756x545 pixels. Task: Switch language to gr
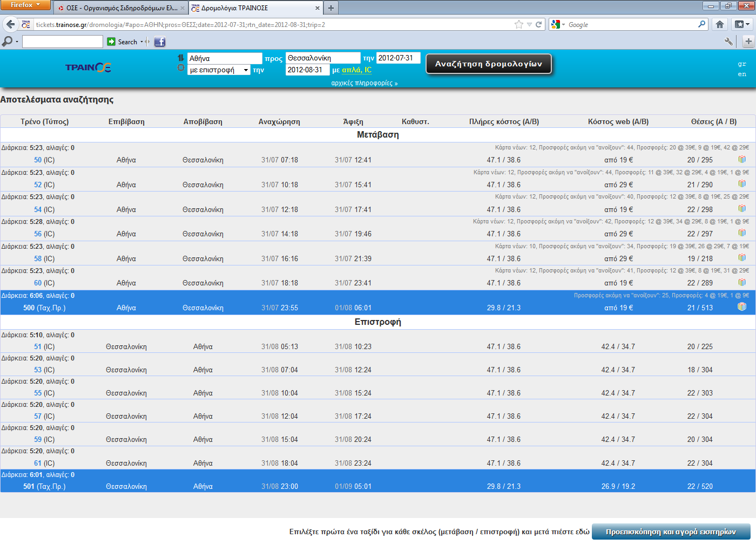click(742, 64)
